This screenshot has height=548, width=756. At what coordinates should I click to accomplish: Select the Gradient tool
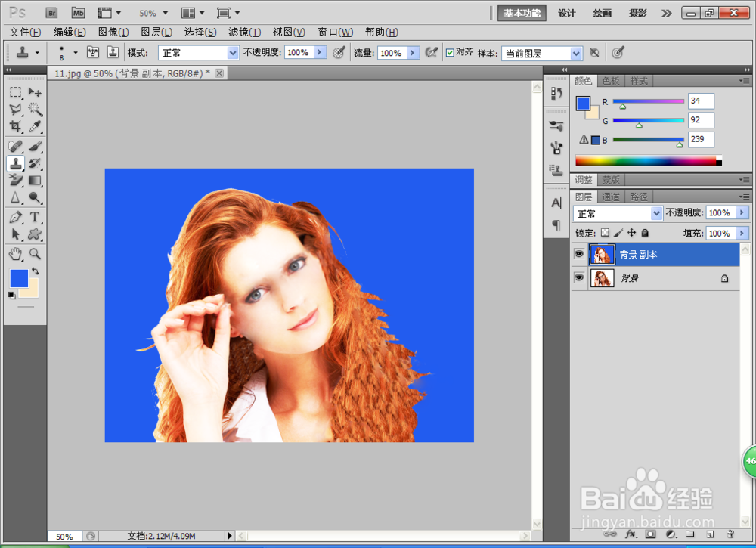[x=35, y=180]
